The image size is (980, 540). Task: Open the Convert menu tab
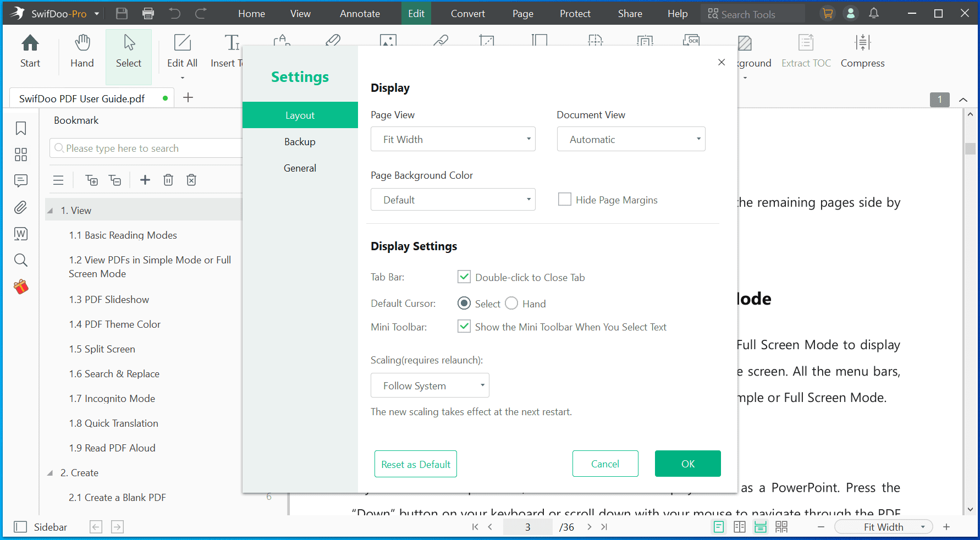468,14
